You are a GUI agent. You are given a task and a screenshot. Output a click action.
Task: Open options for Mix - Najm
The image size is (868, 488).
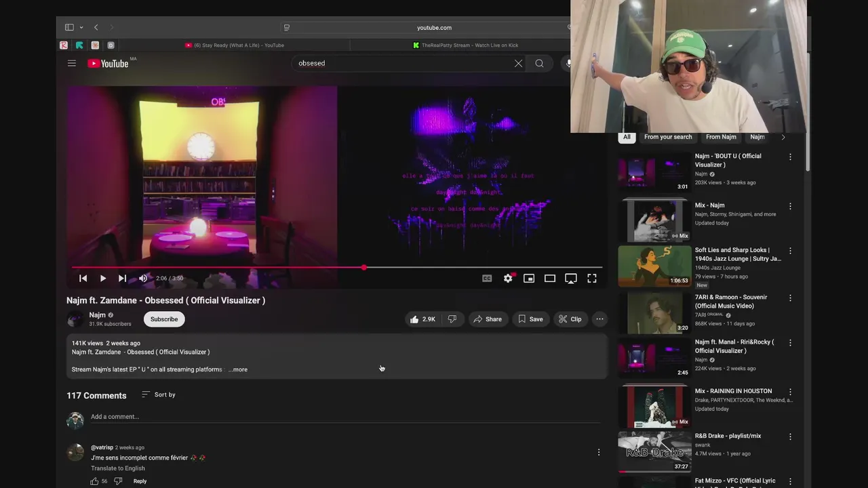point(790,206)
